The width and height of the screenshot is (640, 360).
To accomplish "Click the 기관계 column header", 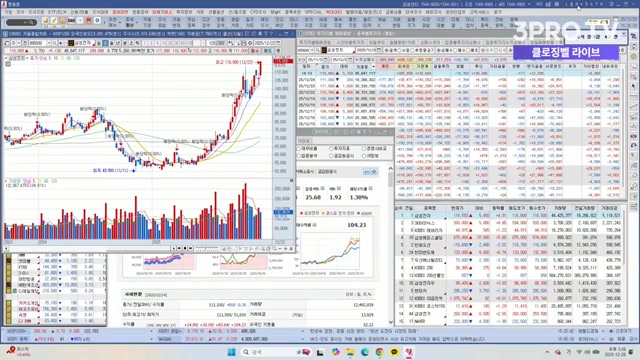I will tap(422, 66).
